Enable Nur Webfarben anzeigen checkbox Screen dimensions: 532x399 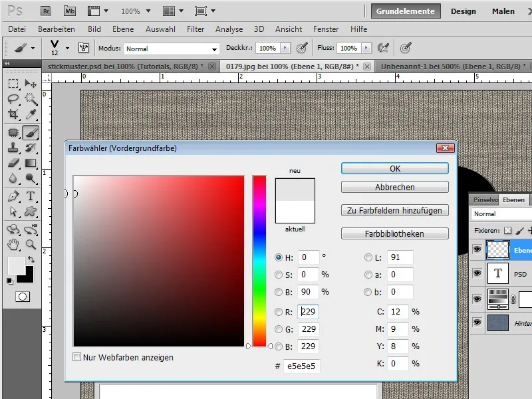[x=77, y=357]
